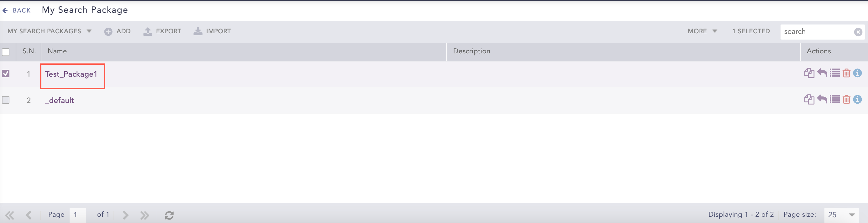This screenshot has height=223, width=868.
Task: Open the list icon for Test_Package1
Action: coord(834,73)
